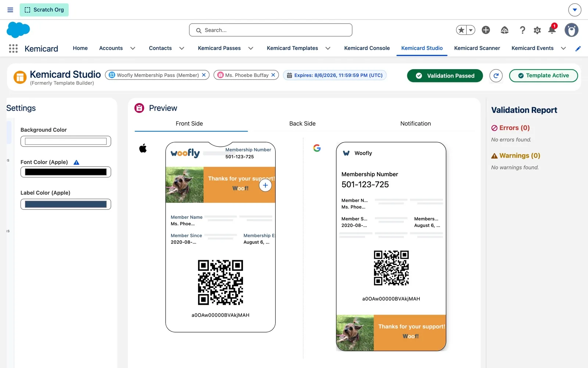
Task: Click the Validation Passed button
Action: point(445,75)
